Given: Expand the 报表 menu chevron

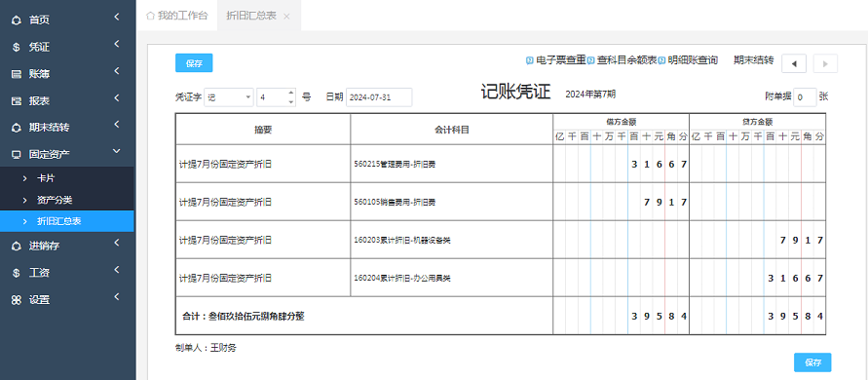Looking at the screenshot, I should tap(117, 98).
